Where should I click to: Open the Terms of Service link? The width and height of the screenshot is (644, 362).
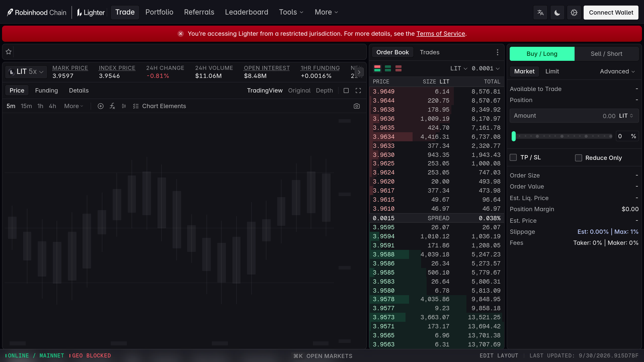click(x=441, y=34)
